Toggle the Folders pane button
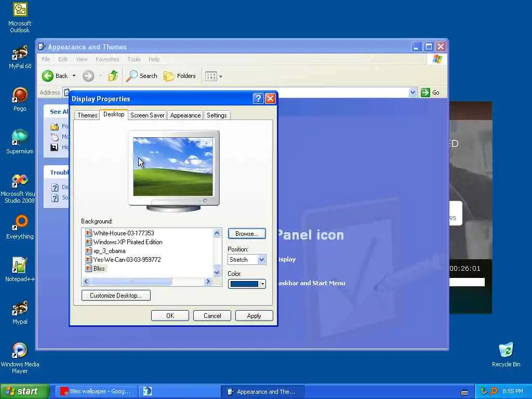Screen dimensions: 532x399 click(x=180, y=76)
